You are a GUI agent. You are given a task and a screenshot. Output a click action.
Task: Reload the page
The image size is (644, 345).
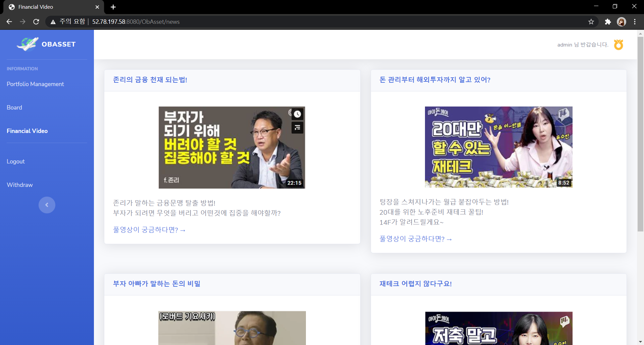coord(36,21)
